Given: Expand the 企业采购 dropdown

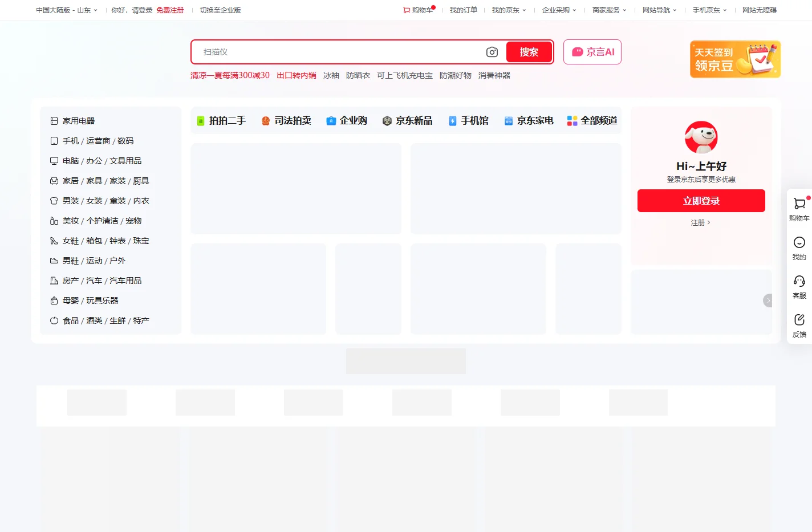Looking at the screenshot, I should [x=559, y=10].
